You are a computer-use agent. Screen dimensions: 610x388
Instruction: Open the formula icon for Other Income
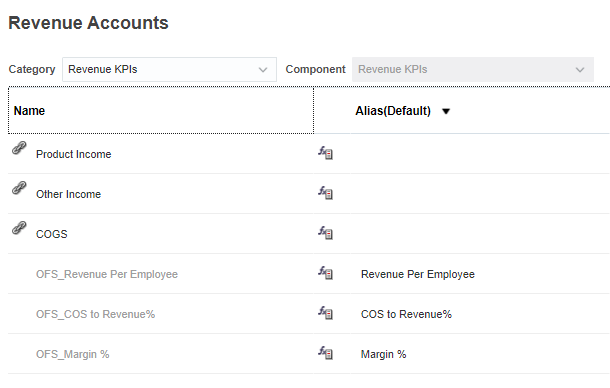(x=325, y=193)
